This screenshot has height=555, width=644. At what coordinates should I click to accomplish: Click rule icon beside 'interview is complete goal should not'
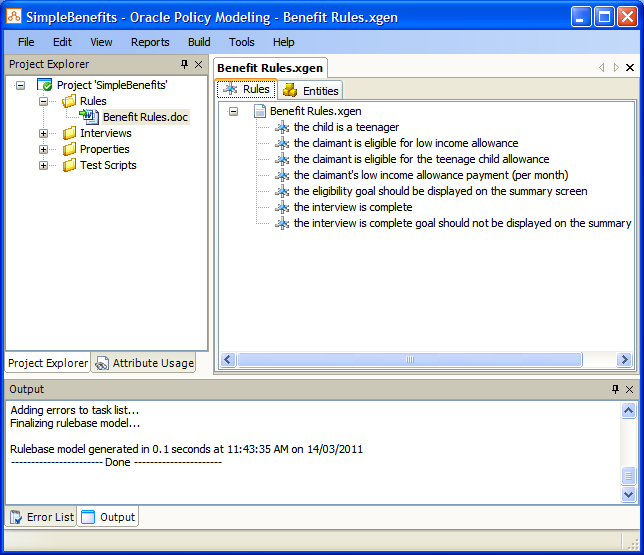[x=282, y=223]
